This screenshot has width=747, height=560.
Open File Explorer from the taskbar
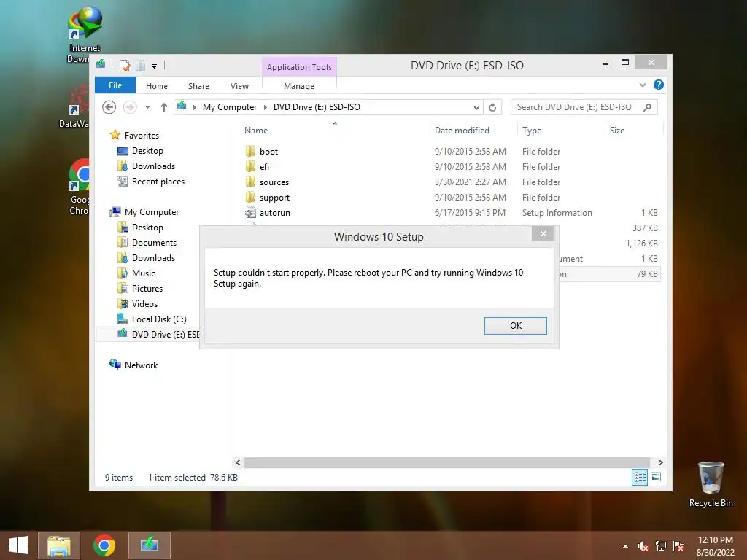pyautogui.click(x=59, y=545)
